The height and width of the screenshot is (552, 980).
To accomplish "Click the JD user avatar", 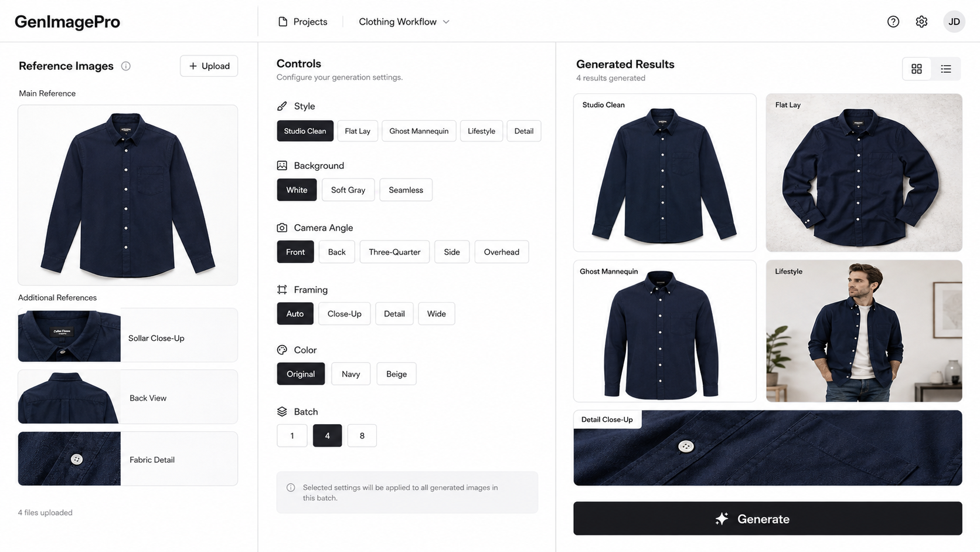I will pyautogui.click(x=954, y=22).
